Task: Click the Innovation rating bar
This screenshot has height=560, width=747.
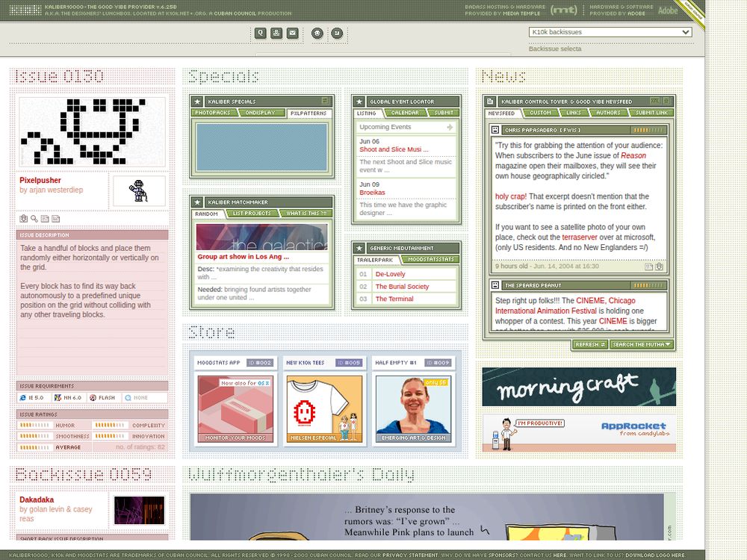Action: pos(110,436)
